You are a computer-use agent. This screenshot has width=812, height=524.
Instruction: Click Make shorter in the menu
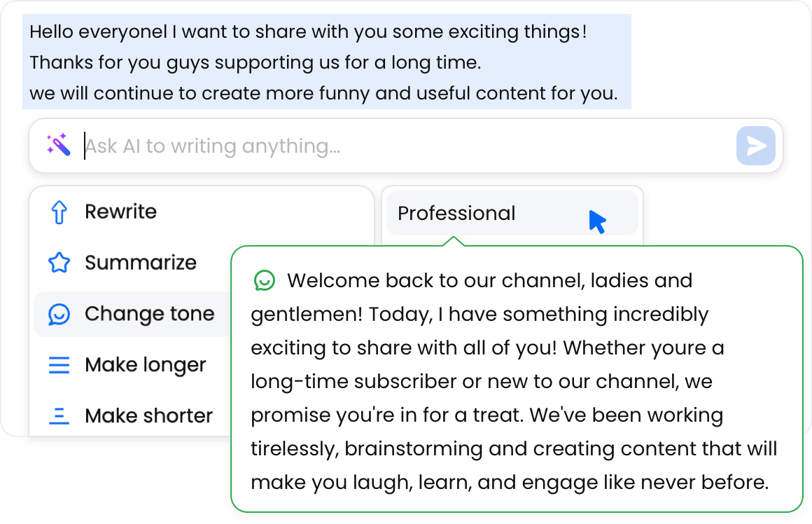pyautogui.click(x=148, y=415)
